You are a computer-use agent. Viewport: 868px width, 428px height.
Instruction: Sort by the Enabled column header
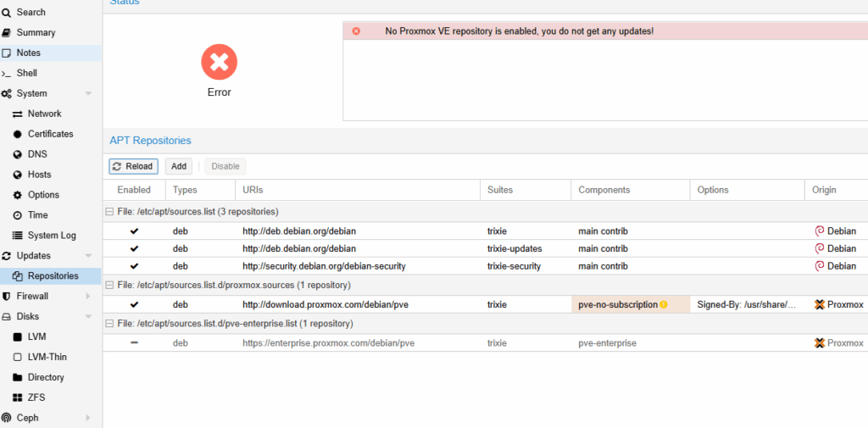134,190
